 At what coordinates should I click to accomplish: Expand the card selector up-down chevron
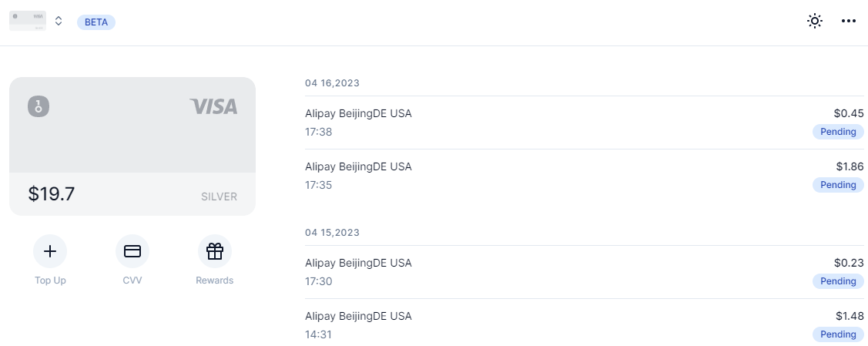point(59,21)
